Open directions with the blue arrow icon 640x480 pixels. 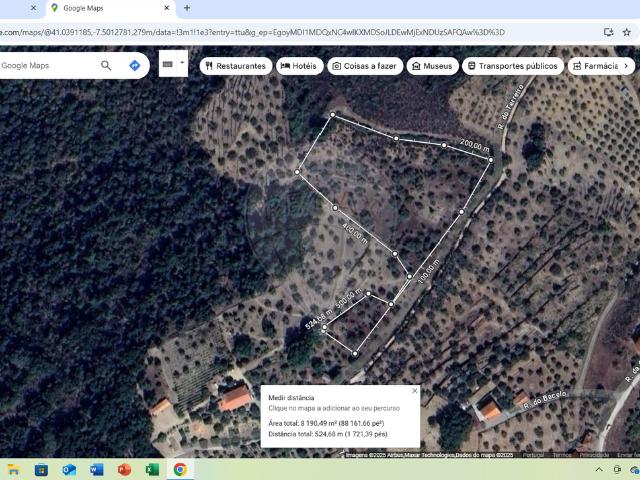coord(135,66)
